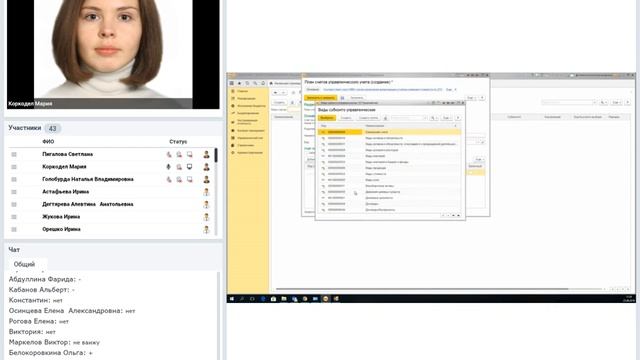Click the Записать и закрыть yellow button
The width and height of the screenshot is (640, 360).
[x=321, y=98]
